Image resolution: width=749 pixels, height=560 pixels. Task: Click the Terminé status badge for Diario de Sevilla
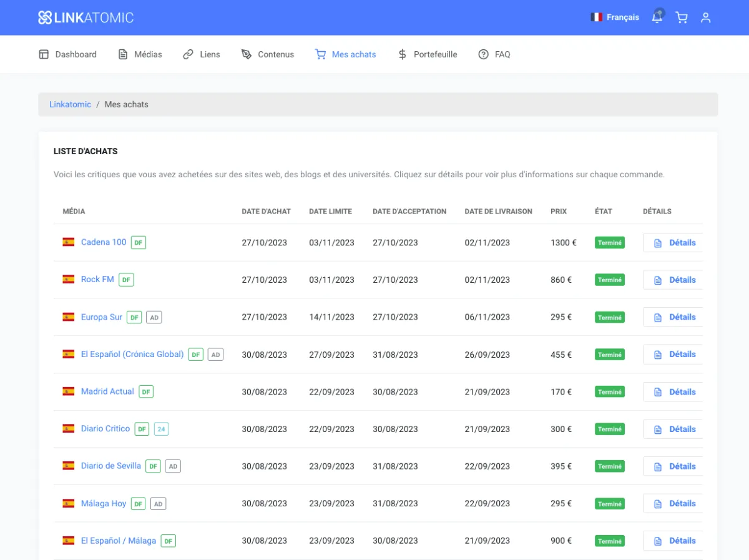tap(609, 466)
